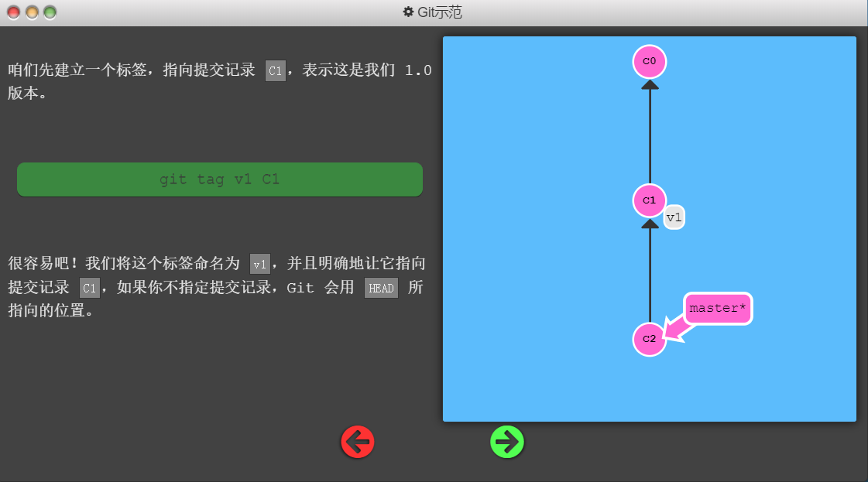
Task: Select the C1 commit node in the tree
Action: [x=649, y=200]
